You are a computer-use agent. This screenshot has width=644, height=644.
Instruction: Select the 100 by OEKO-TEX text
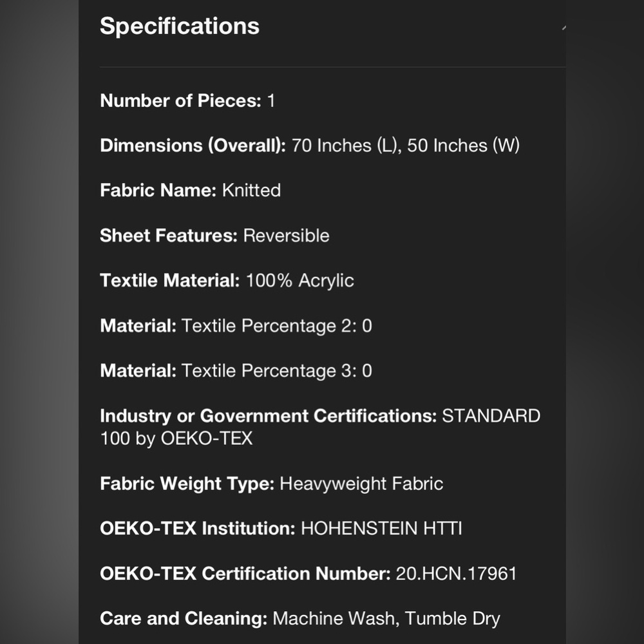tap(176, 438)
